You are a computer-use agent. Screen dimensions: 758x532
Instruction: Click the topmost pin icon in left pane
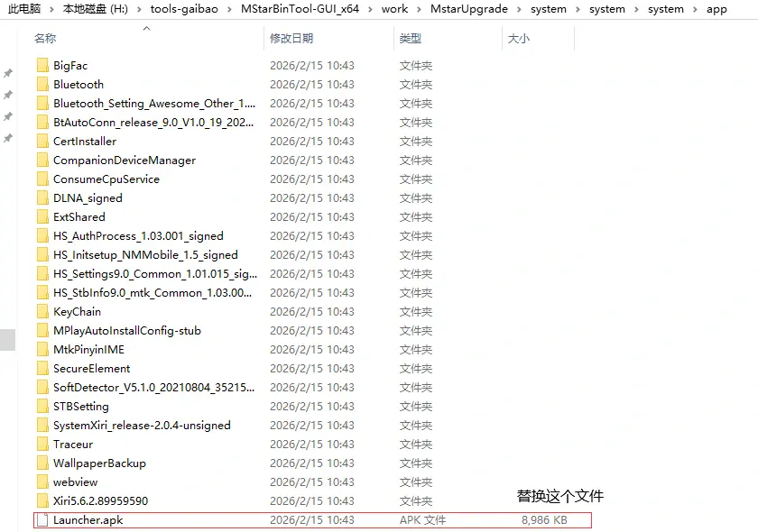click(x=8, y=74)
